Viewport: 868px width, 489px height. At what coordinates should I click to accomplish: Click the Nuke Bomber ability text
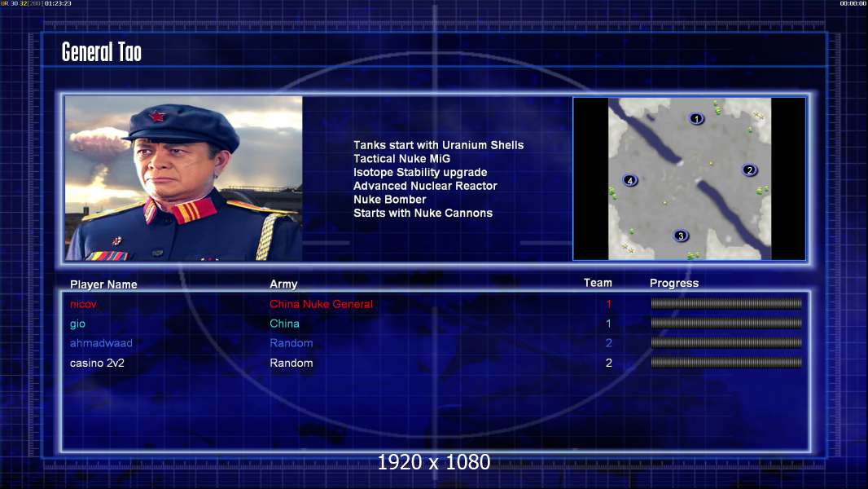point(390,200)
